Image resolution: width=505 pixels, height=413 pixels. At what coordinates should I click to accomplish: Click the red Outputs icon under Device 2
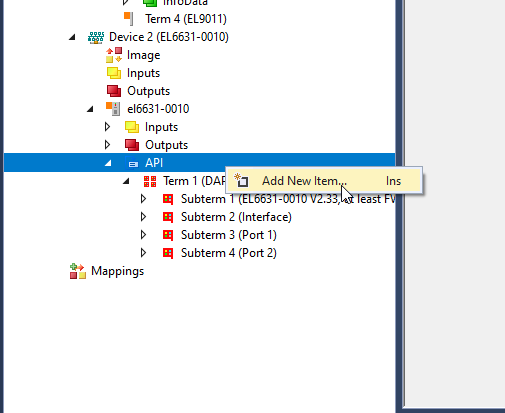click(114, 91)
